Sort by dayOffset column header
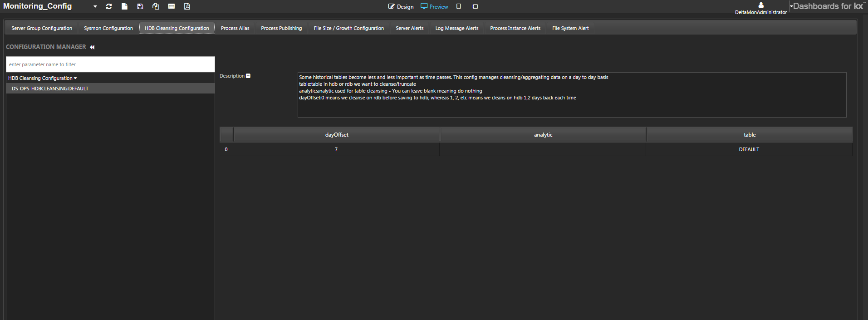The width and height of the screenshot is (868, 320). point(337,135)
